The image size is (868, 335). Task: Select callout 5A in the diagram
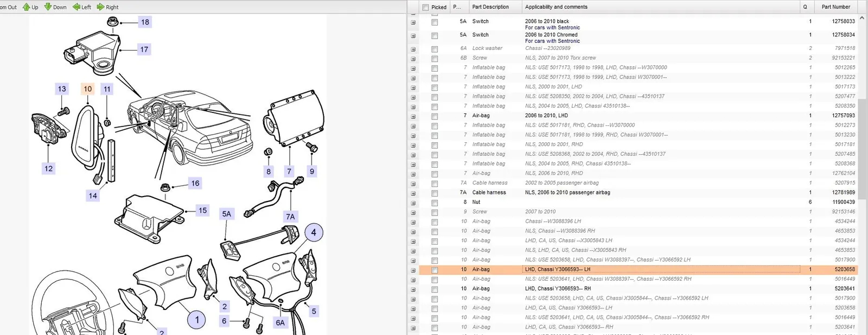[227, 214]
